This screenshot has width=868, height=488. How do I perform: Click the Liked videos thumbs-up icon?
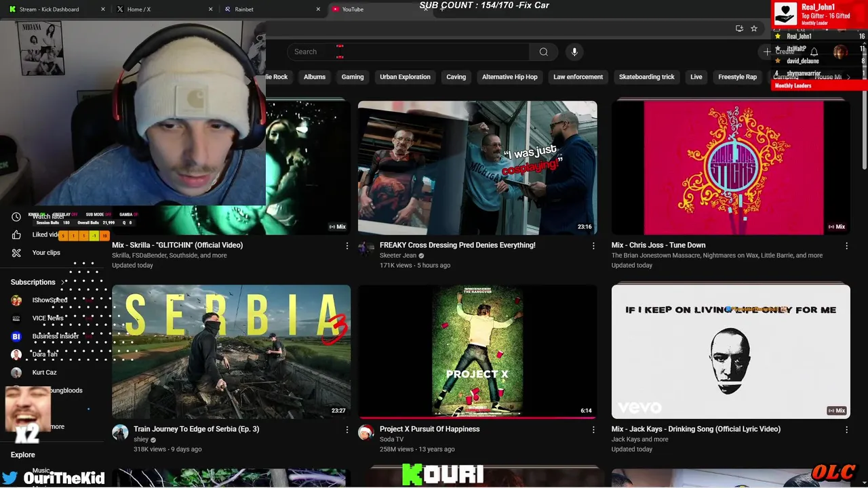[16, 235]
